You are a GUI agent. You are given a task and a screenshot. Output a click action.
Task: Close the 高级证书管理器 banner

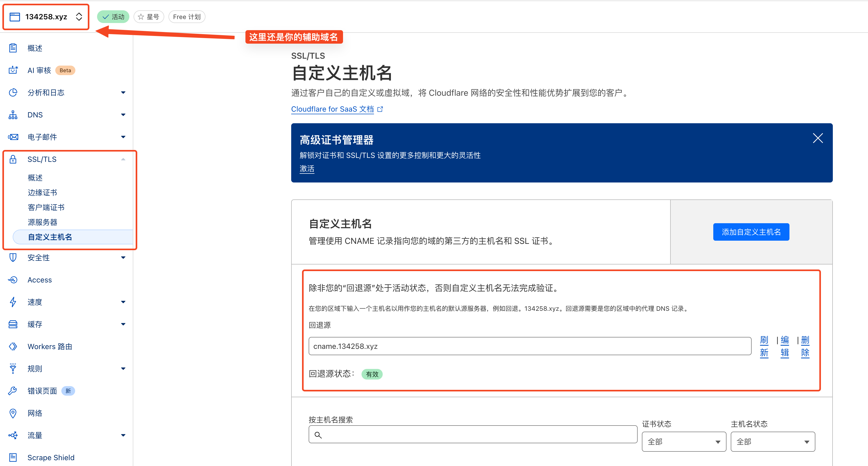tap(817, 138)
